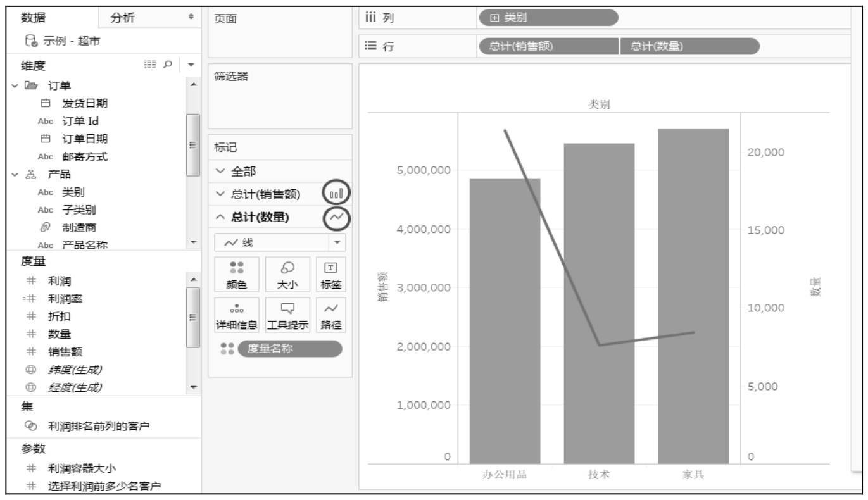
Task: Click the 标签 label marks button
Action: click(334, 274)
